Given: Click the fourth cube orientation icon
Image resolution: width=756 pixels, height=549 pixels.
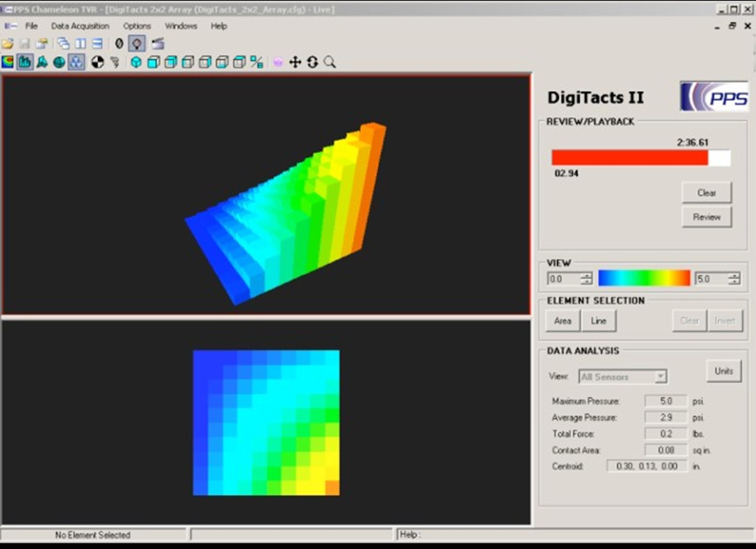Looking at the screenshot, I should (x=188, y=62).
